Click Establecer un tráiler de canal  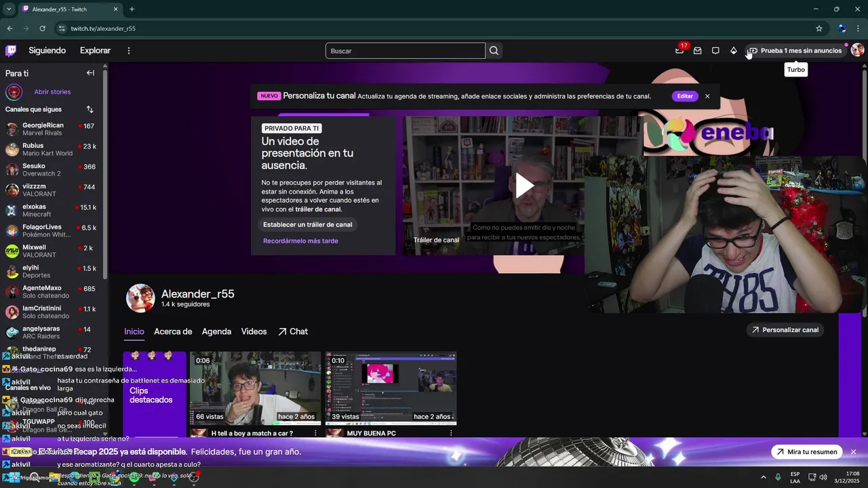pos(308,224)
